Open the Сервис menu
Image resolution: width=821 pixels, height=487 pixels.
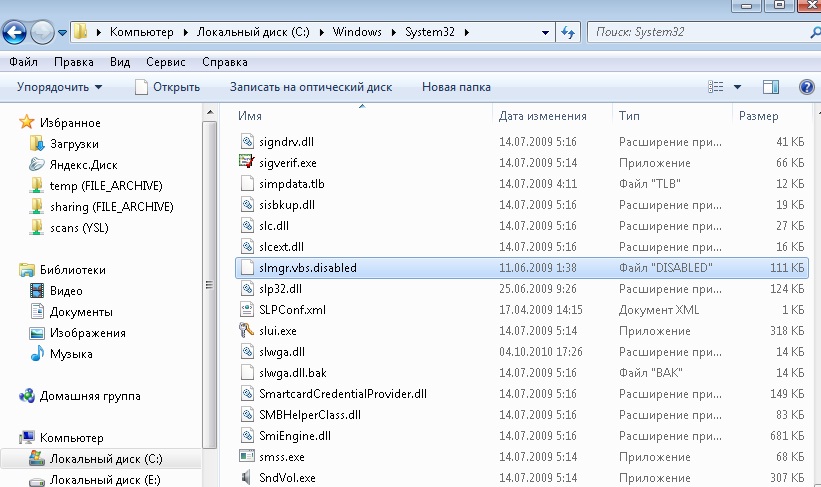[165, 62]
